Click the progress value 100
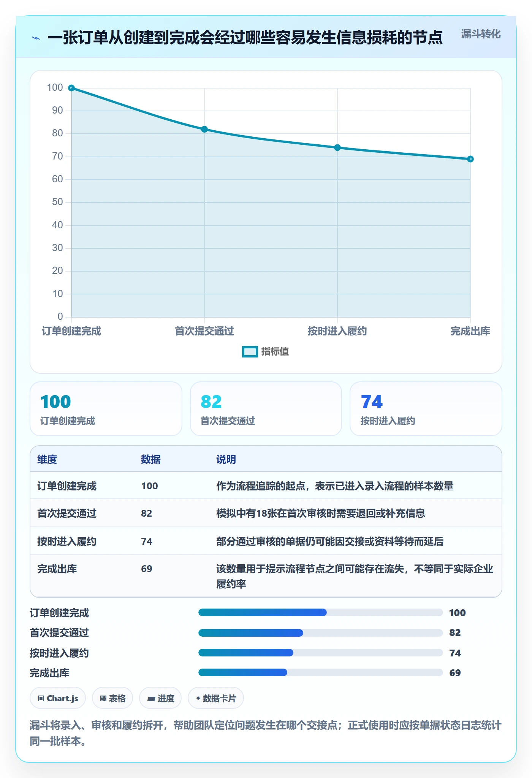The image size is (532, 778). click(458, 613)
